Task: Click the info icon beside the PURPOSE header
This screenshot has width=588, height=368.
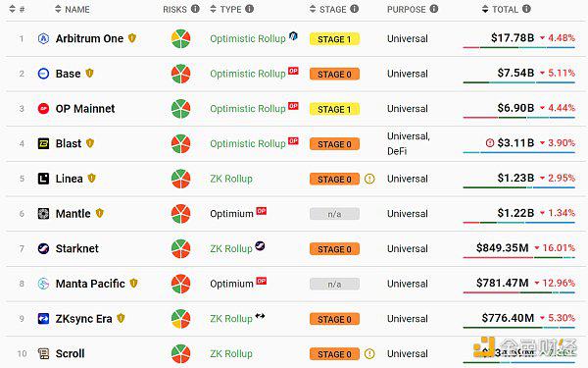Action: [x=434, y=9]
